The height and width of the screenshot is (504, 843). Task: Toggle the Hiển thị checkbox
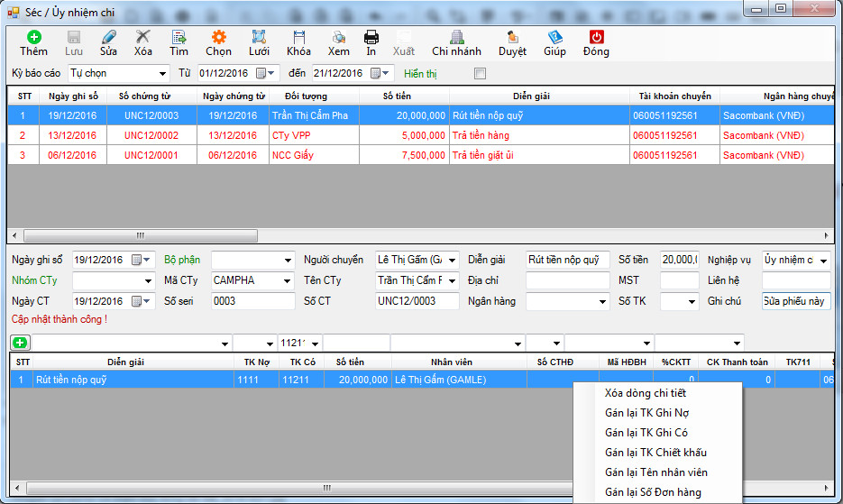(480, 74)
